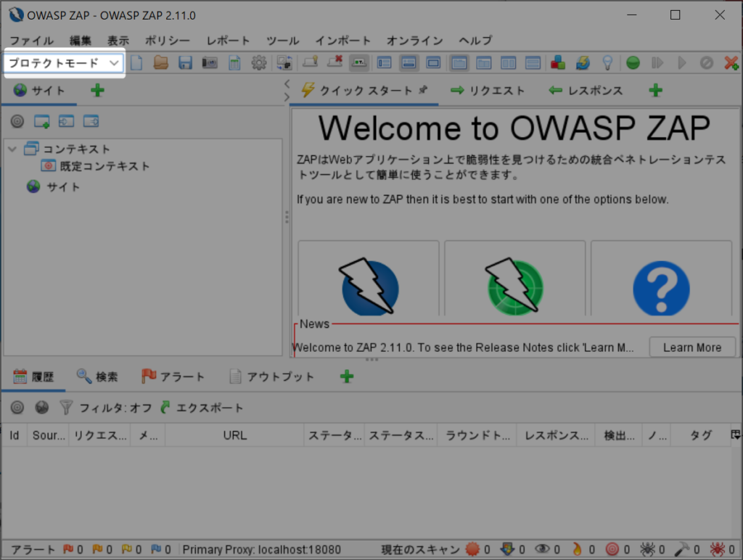Screen dimensions: 743x560
Task: Open the プロテクトモード mode dropdown
Action: pyautogui.click(x=65, y=63)
